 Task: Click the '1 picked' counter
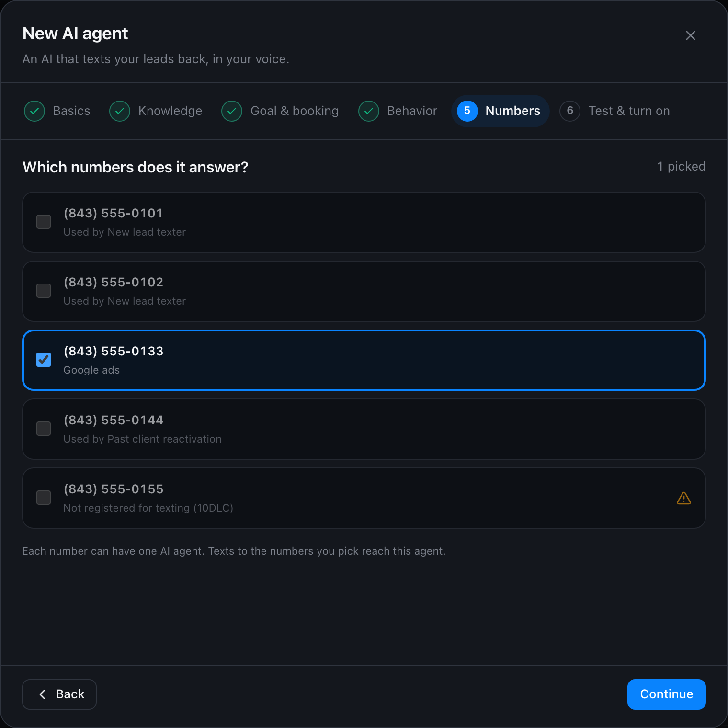point(681,166)
